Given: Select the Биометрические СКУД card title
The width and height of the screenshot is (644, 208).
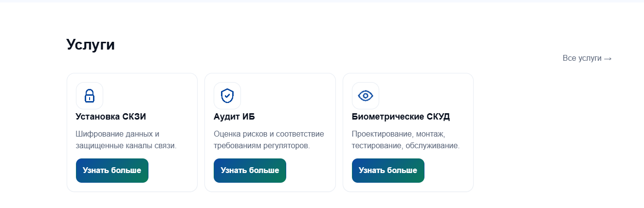Looking at the screenshot, I should coord(401,117).
